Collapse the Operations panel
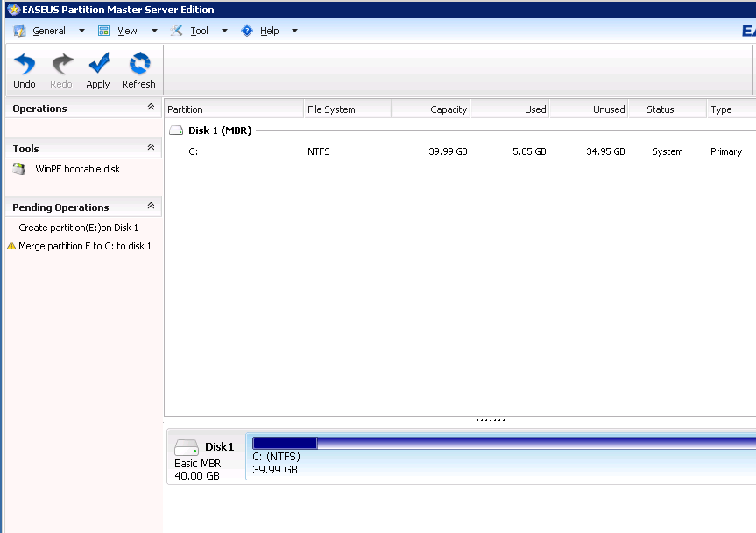Screen dimensions: 756x533 [151, 108]
